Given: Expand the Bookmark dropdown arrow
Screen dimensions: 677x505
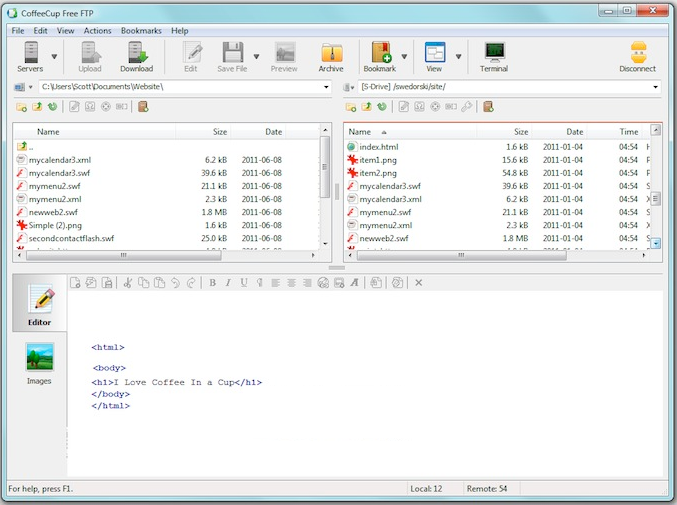Looking at the screenshot, I should (405, 57).
